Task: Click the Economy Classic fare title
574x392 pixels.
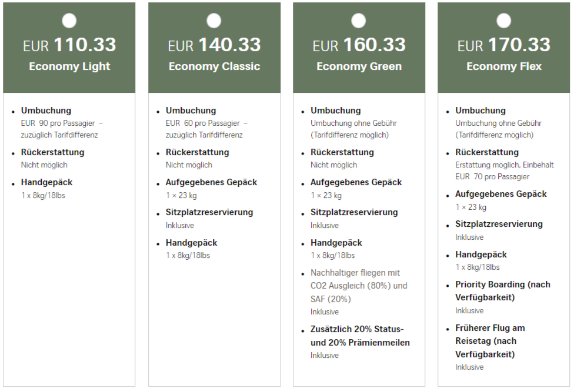Action: (214, 66)
